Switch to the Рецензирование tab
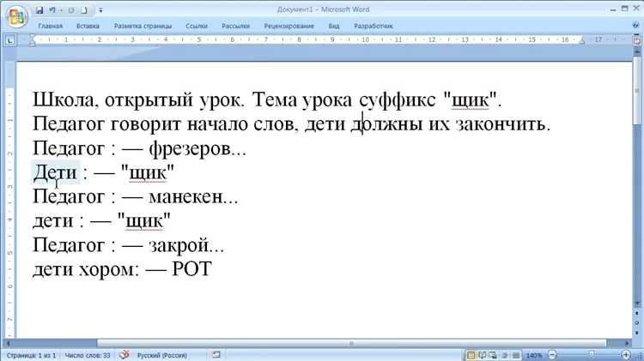This screenshot has width=644, height=361. tap(288, 27)
